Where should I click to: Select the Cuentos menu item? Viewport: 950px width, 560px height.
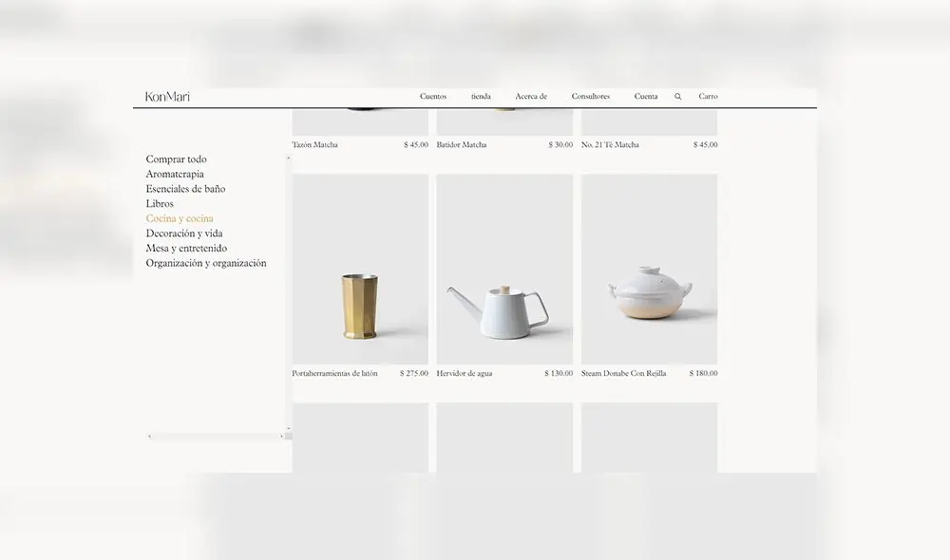433,96
